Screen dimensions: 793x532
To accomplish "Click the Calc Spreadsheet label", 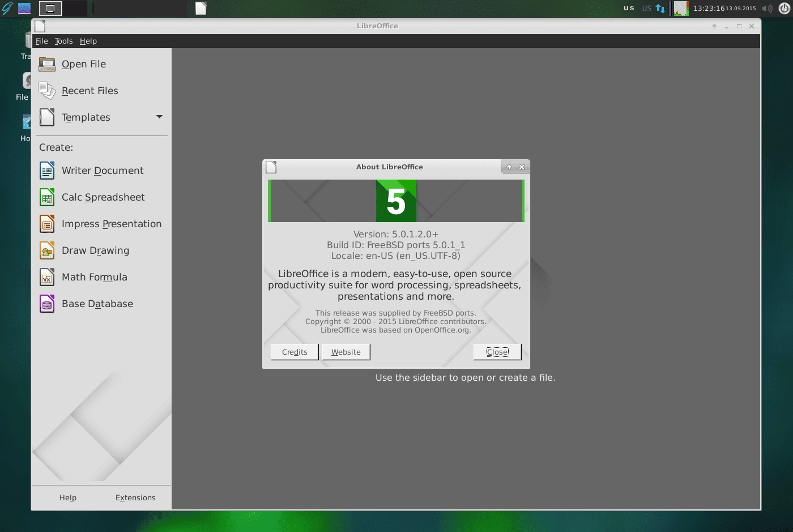I will coord(103,197).
